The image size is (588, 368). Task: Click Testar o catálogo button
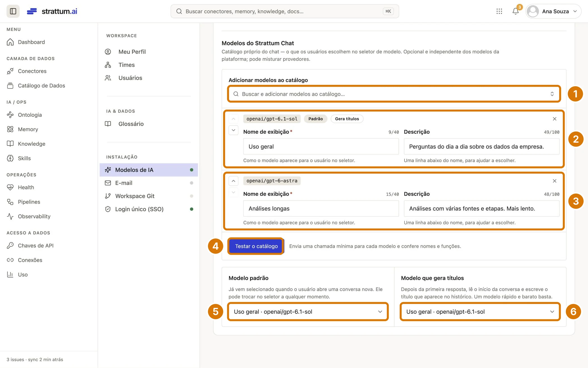tap(256, 246)
